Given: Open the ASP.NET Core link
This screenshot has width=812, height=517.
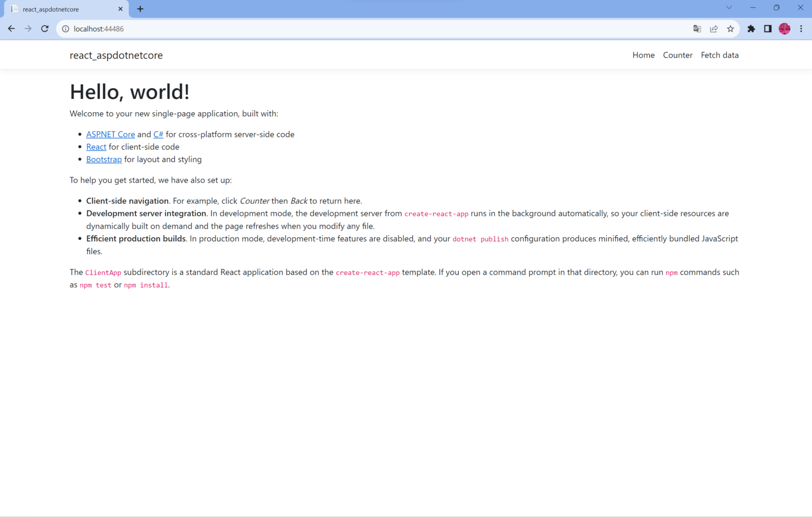Looking at the screenshot, I should [x=110, y=134].
